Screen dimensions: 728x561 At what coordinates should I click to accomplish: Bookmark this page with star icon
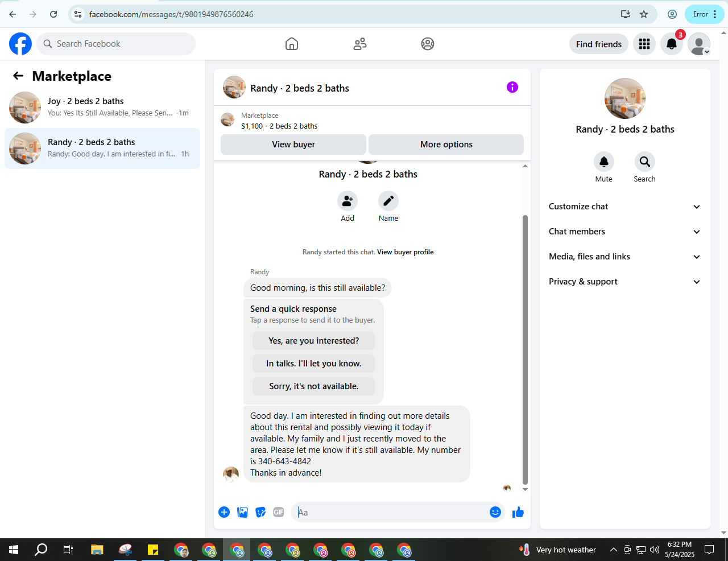(644, 14)
